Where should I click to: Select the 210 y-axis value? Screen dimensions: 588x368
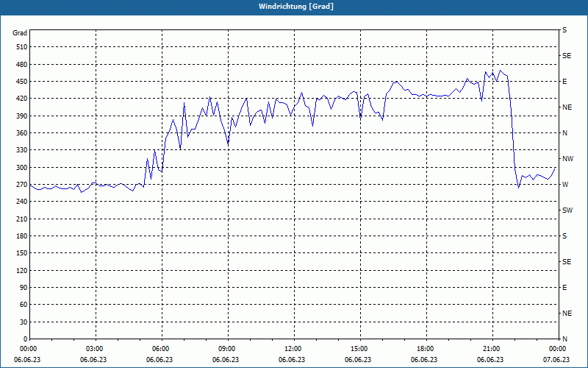tap(22, 219)
